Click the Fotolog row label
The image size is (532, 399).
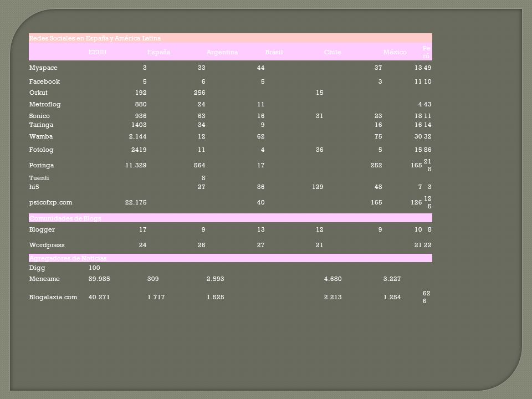pyautogui.click(x=42, y=150)
